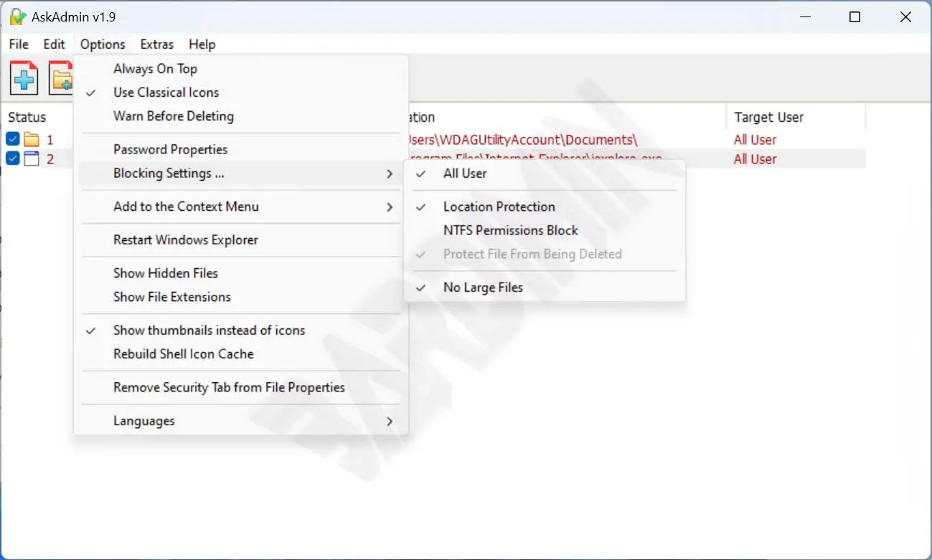Click the AskAdmin app icon in title bar
Image resolution: width=932 pixels, height=560 pixels.
pos(17,17)
